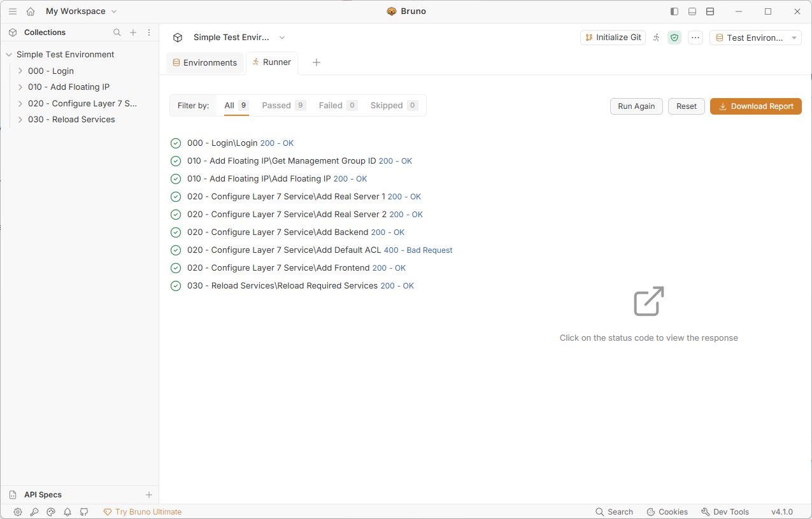
Task: Click the Initialize Git button
Action: pos(613,38)
